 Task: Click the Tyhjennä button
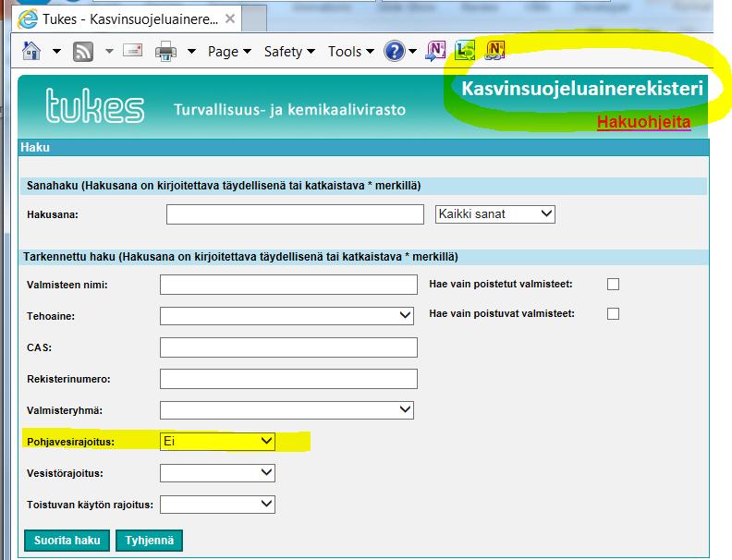[149, 541]
